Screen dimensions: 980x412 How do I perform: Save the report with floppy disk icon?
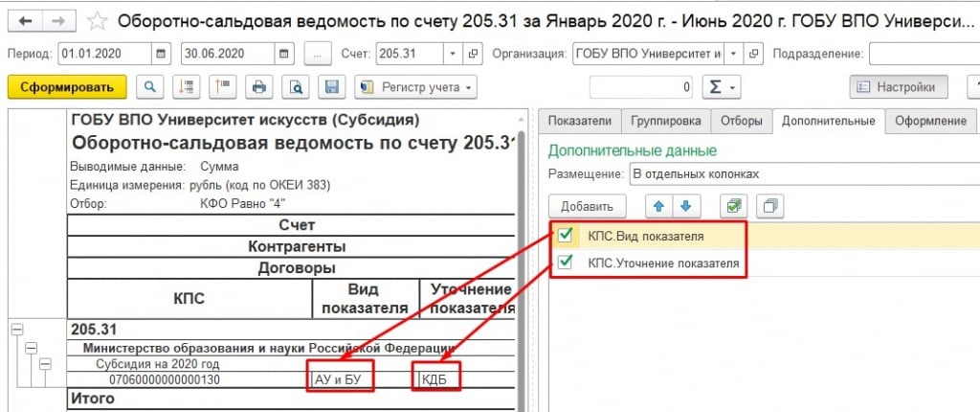[x=331, y=86]
